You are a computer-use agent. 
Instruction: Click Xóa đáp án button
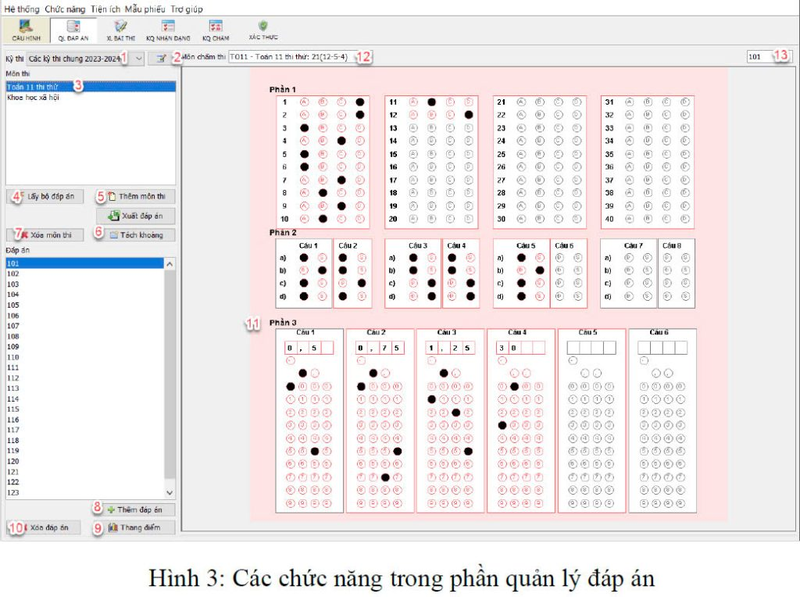43,527
